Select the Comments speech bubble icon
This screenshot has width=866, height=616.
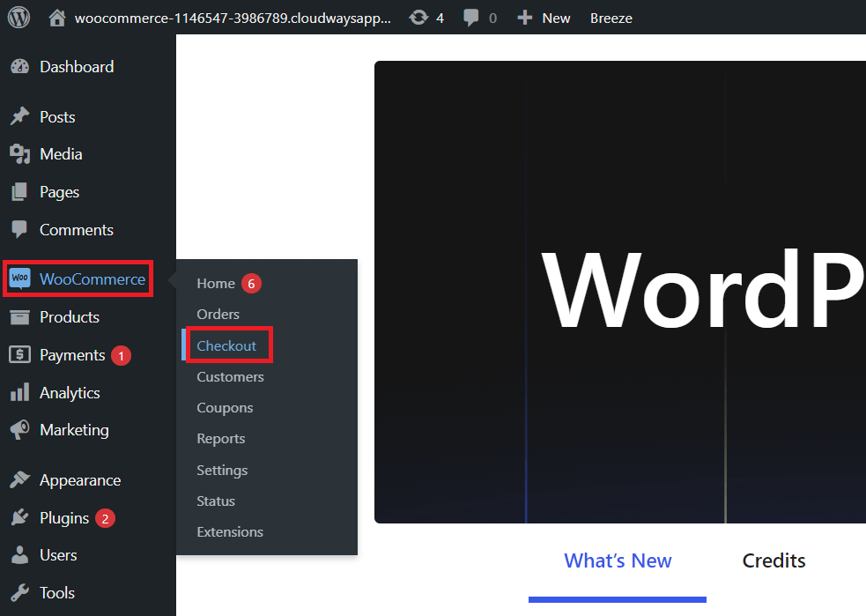(x=19, y=229)
